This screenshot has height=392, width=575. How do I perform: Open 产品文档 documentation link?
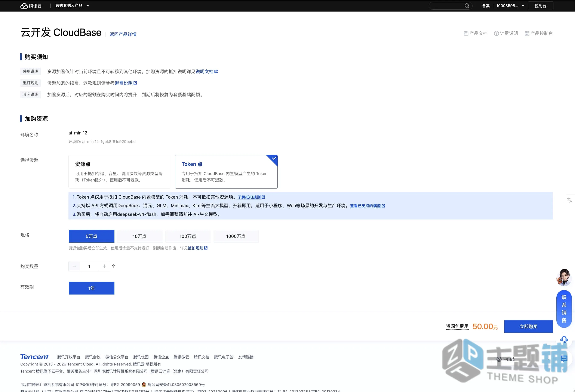[476, 33]
